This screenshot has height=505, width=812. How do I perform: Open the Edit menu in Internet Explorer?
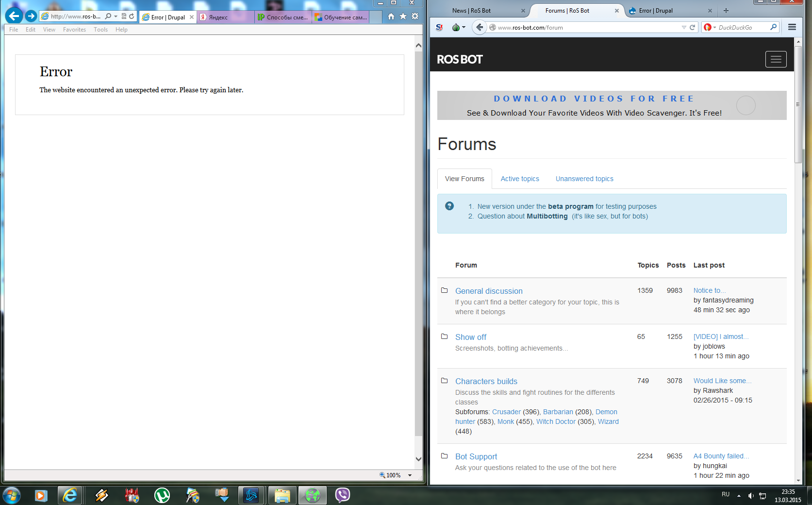click(31, 30)
